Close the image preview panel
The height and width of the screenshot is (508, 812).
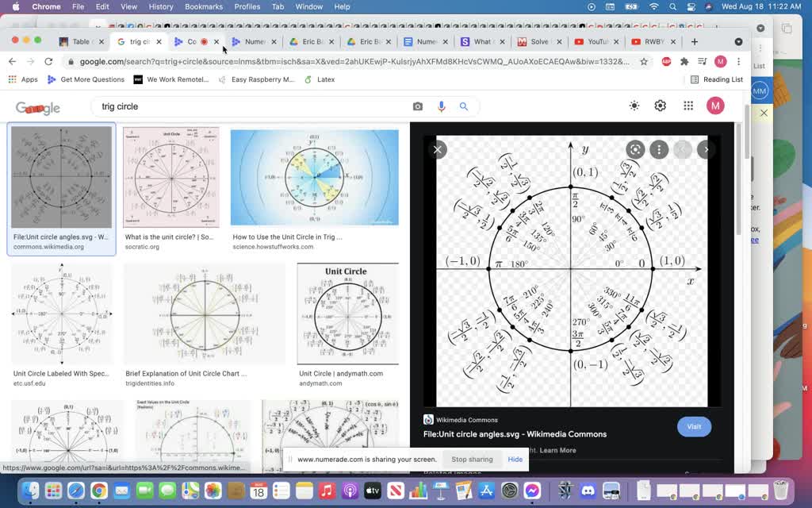pos(438,150)
